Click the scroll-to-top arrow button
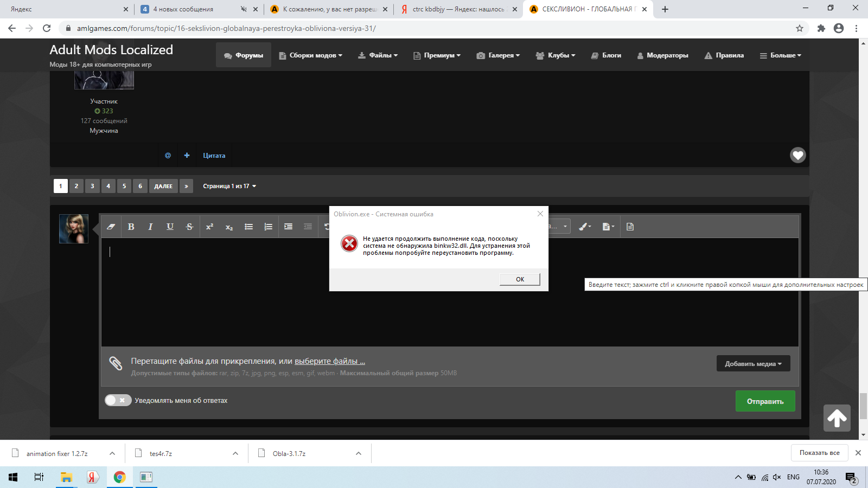The height and width of the screenshot is (488, 868). coord(837,418)
